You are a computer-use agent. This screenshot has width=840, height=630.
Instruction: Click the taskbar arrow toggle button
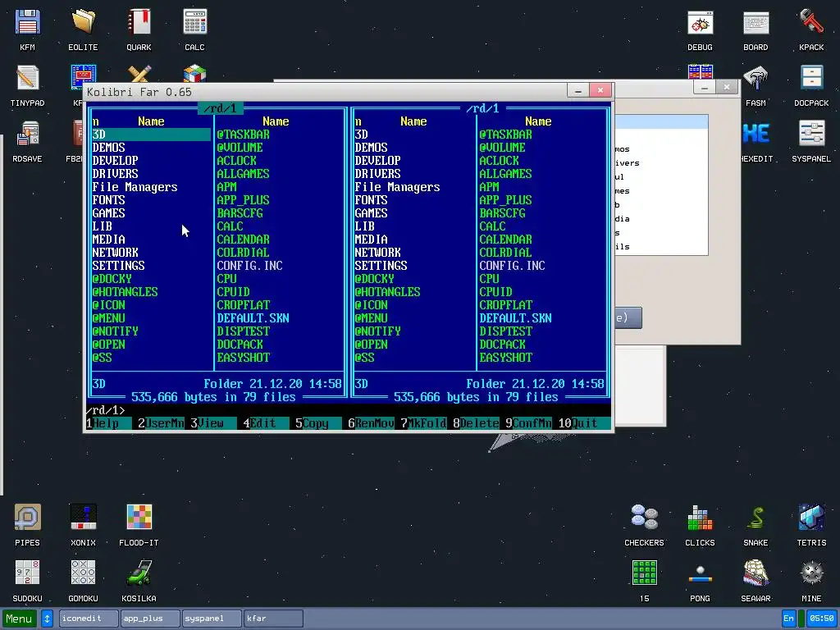[x=47, y=619]
